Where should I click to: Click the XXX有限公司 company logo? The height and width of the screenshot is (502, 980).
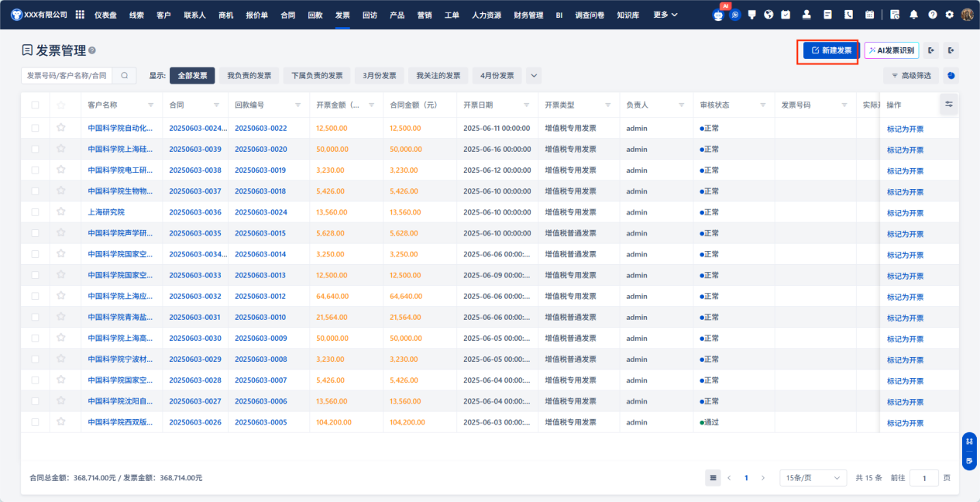tap(16, 15)
